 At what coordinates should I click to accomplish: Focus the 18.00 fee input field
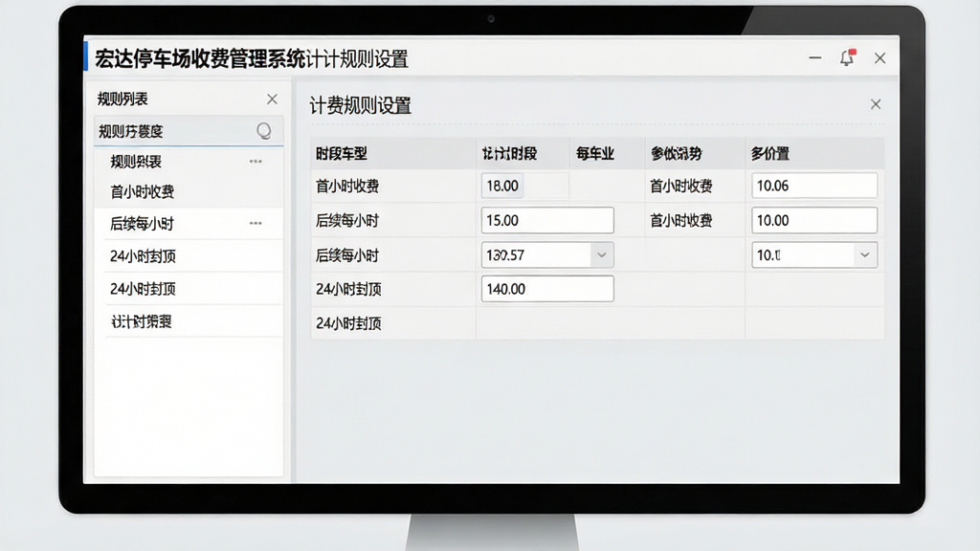pos(502,186)
